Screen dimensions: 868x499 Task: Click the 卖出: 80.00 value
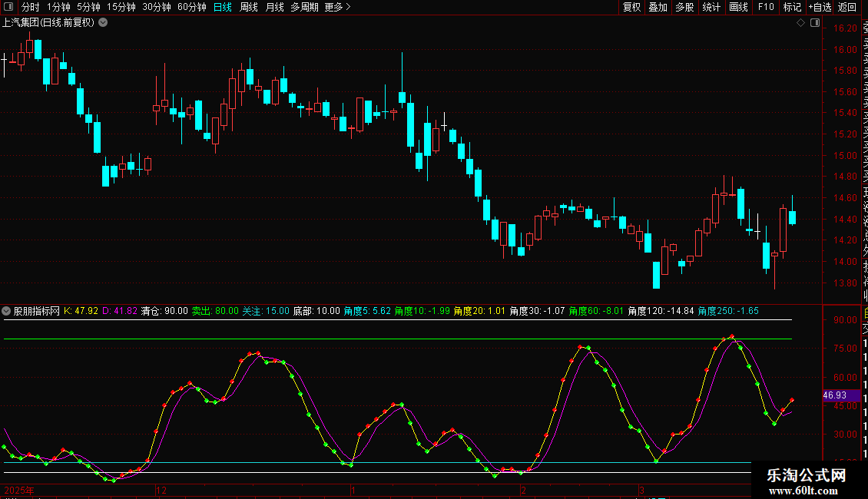click(x=215, y=311)
